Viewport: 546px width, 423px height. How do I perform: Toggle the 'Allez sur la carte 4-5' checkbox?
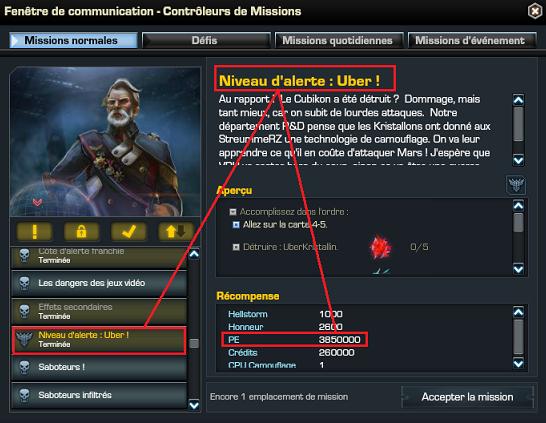pos(236,225)
